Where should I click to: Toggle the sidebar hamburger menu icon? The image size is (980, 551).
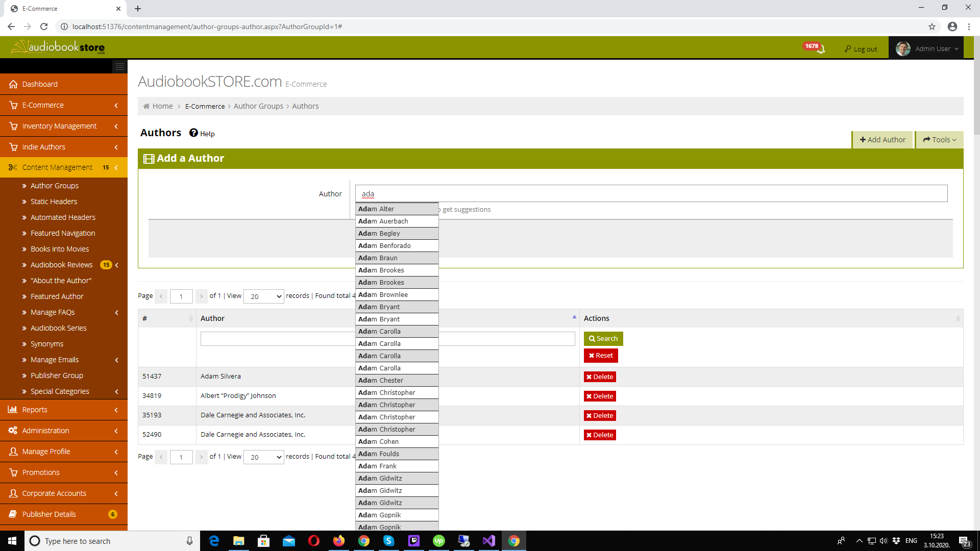point(119,66)
